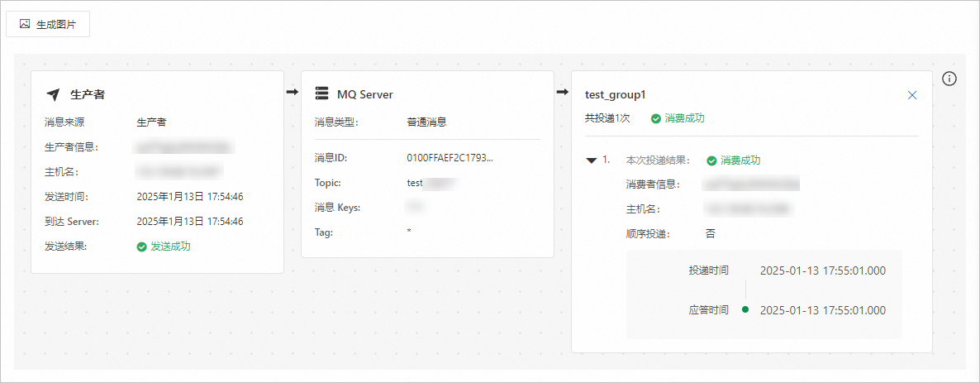
Task: Click the 消息类型 label
Action: pyautogui.click(x=336, y=122)
